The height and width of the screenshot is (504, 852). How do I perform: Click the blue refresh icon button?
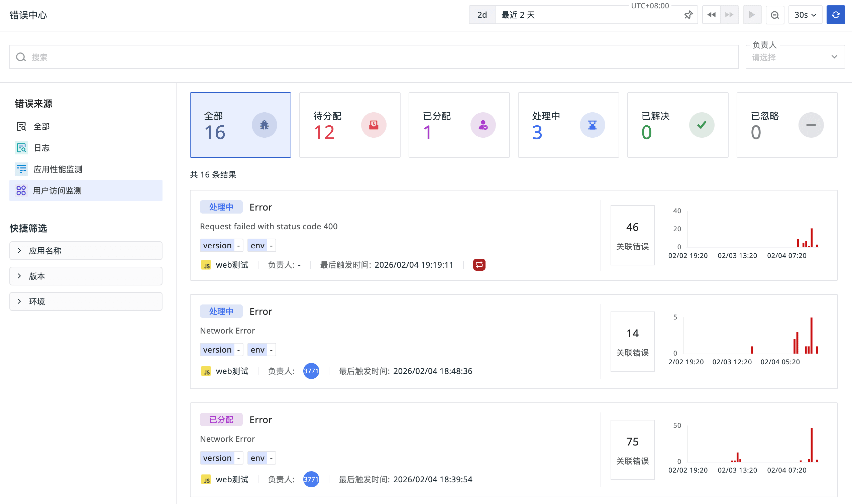[x=835, y=15]
